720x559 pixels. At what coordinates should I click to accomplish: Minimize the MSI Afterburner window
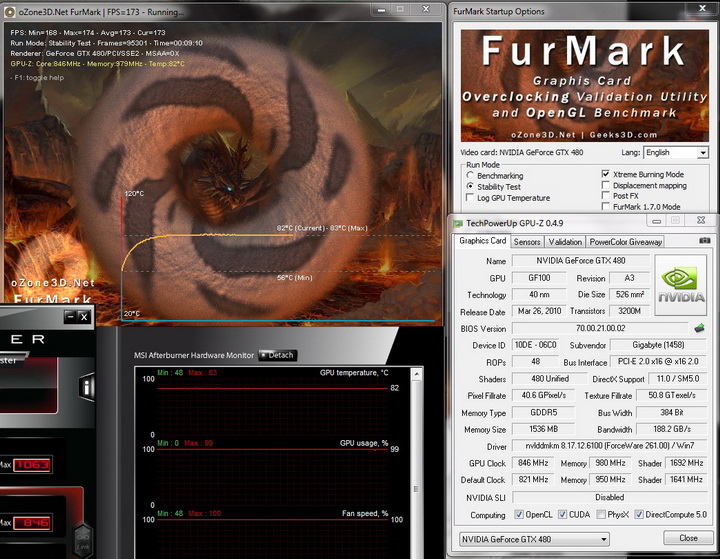(70, 316)
